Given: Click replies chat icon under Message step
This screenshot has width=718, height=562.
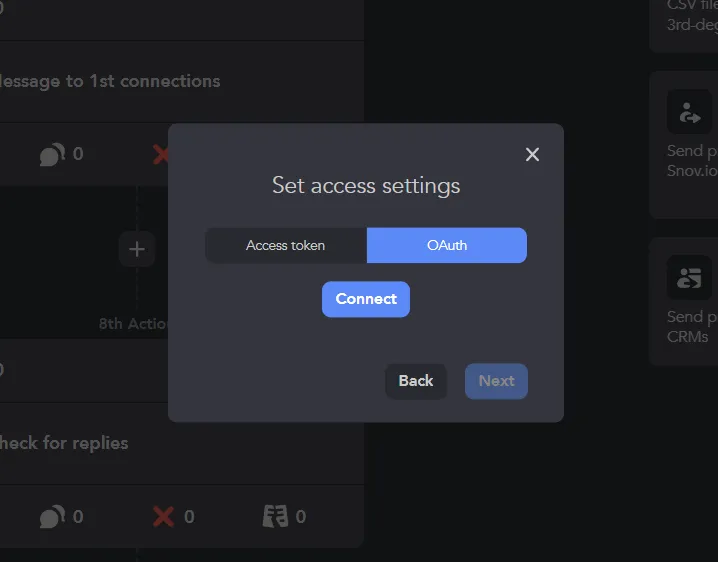Looking at the screenshot, I should click(x=52, y=154).
